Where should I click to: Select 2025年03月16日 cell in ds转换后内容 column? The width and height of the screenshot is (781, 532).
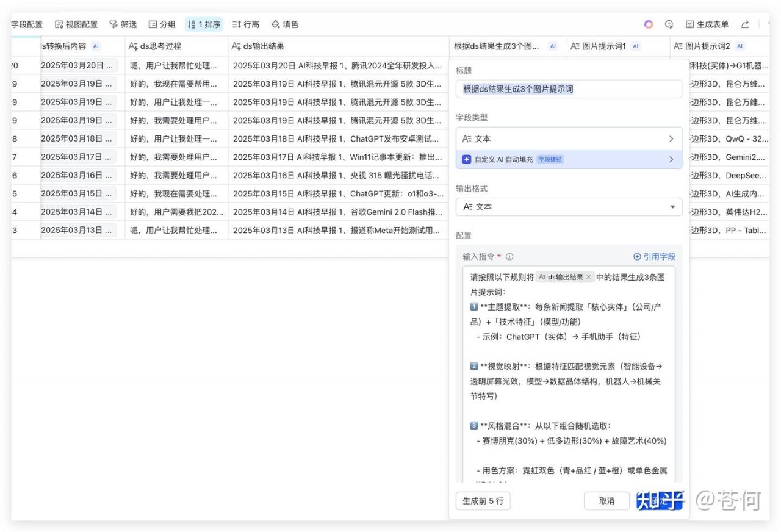point(83,175)
